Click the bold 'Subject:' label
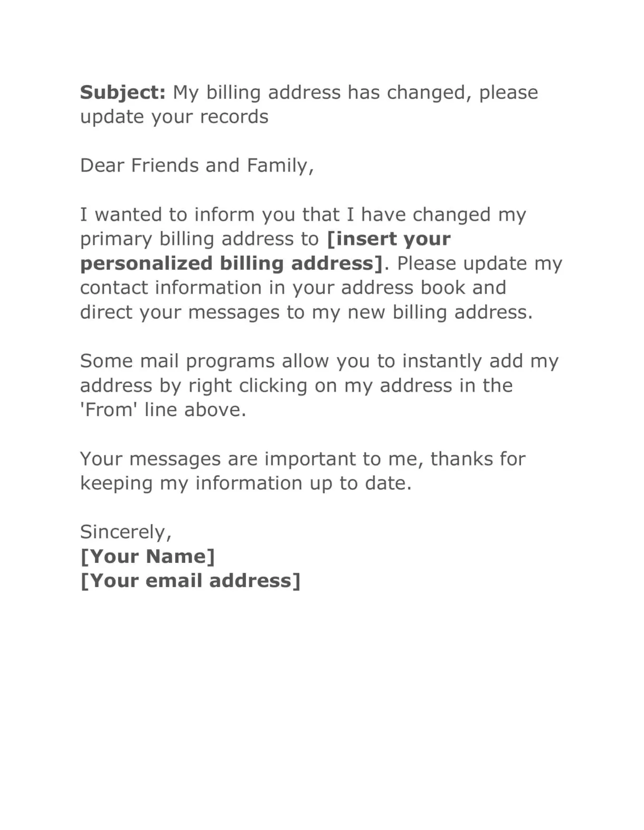The height and width of the screenshot is (830, 644). pos(123,92)
